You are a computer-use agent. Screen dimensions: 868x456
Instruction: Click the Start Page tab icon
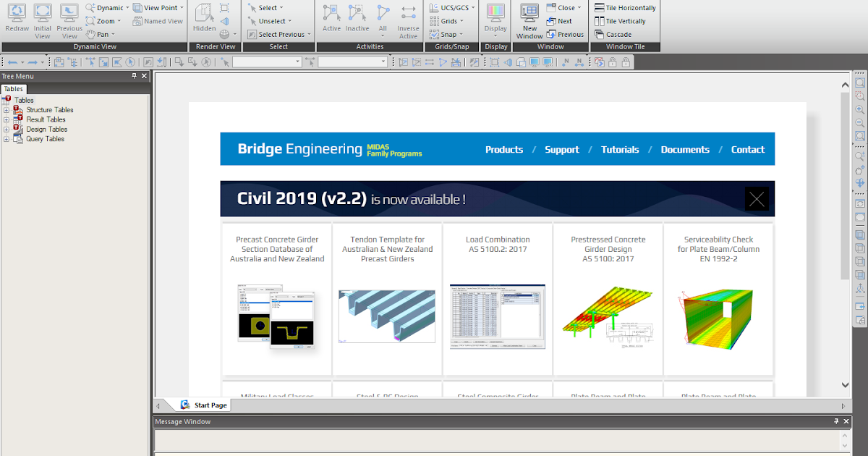click(185, 405)
